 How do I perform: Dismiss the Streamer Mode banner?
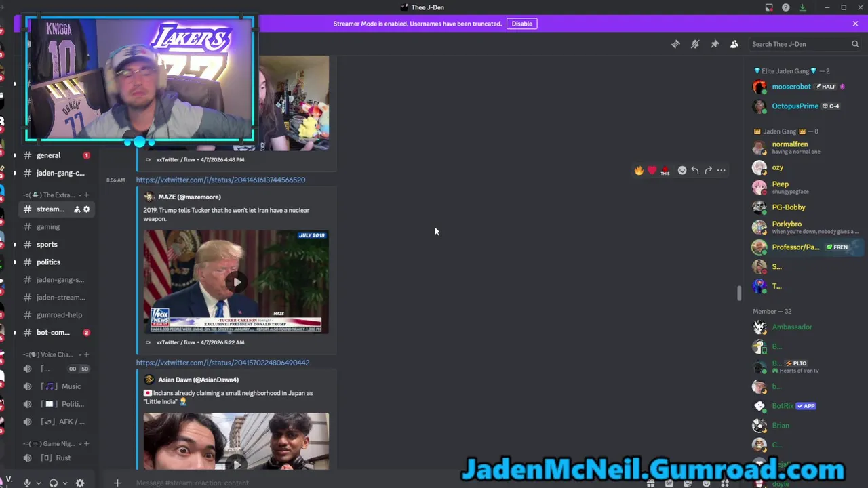(x=855, y=24)
